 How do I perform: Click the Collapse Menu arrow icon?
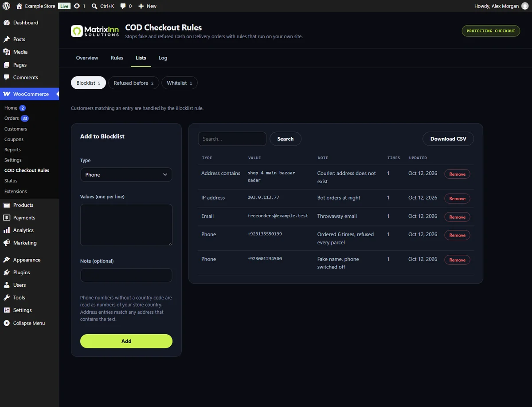7,323
